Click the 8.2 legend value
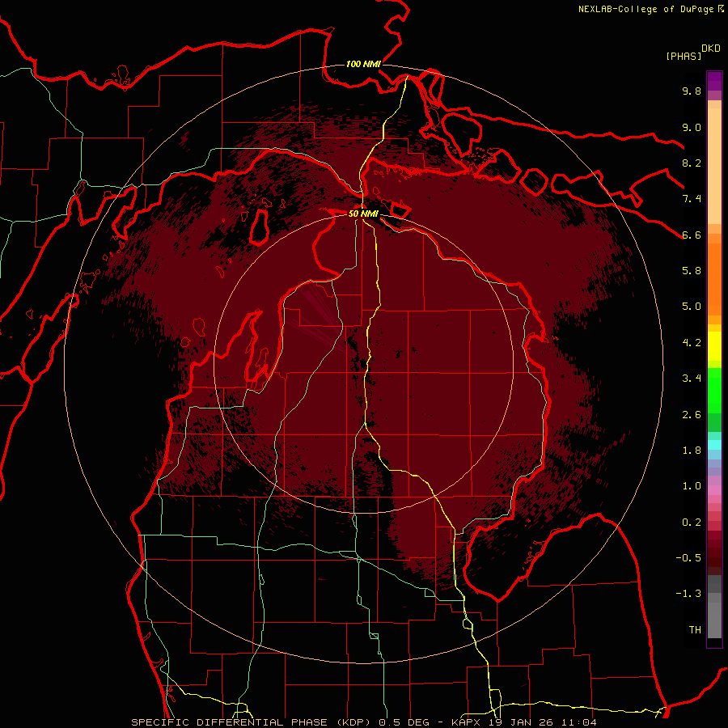The width and height of the screenshot is (728, 728). pos(692,163)
